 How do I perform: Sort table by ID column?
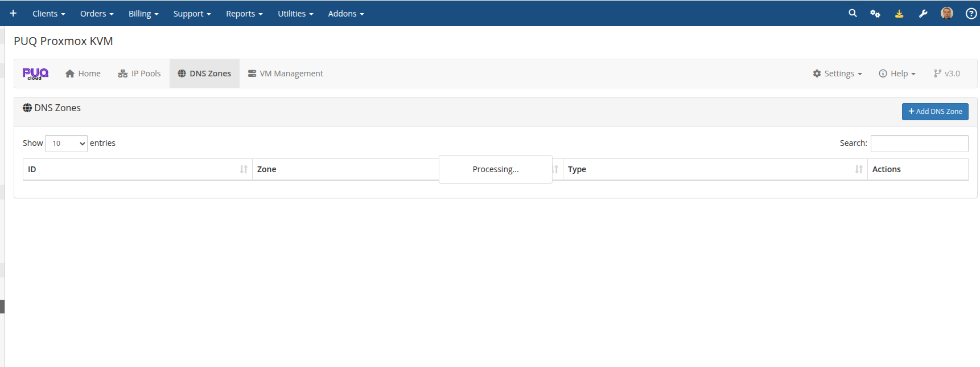[x=137, y=169]
